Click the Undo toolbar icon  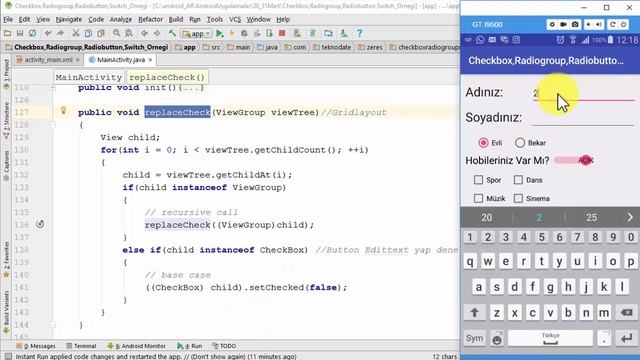pyautogui.click(x=48, y=33)
